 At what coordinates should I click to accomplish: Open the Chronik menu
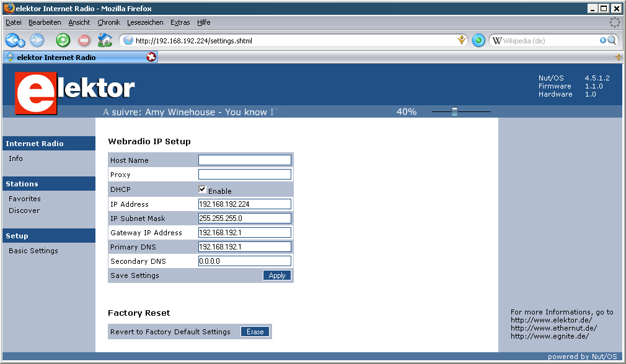click(x=108, y=22)
